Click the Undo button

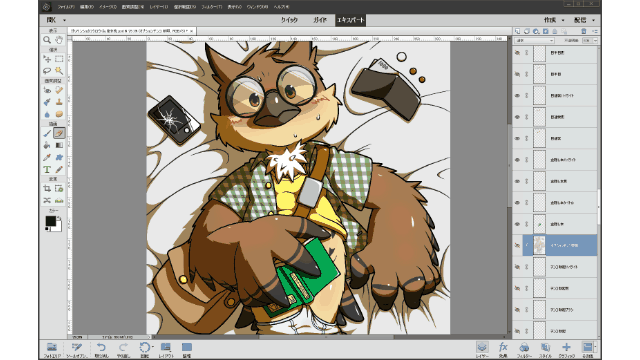101,349
